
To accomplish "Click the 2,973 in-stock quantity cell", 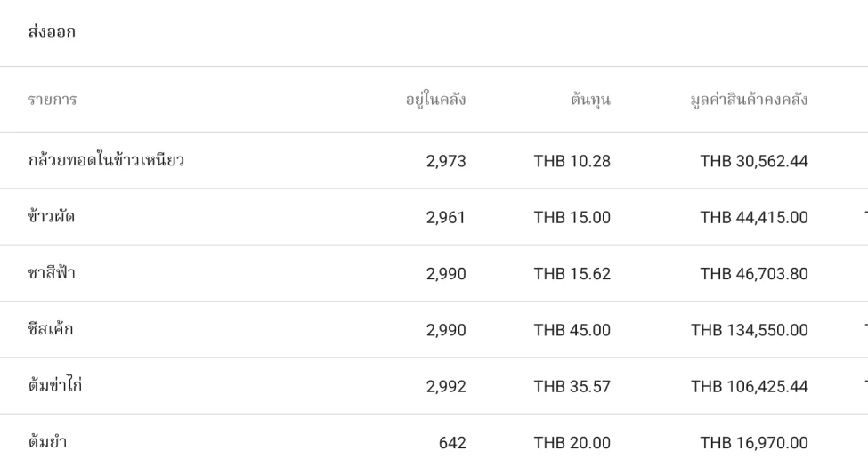I will [x=447, y=161].
